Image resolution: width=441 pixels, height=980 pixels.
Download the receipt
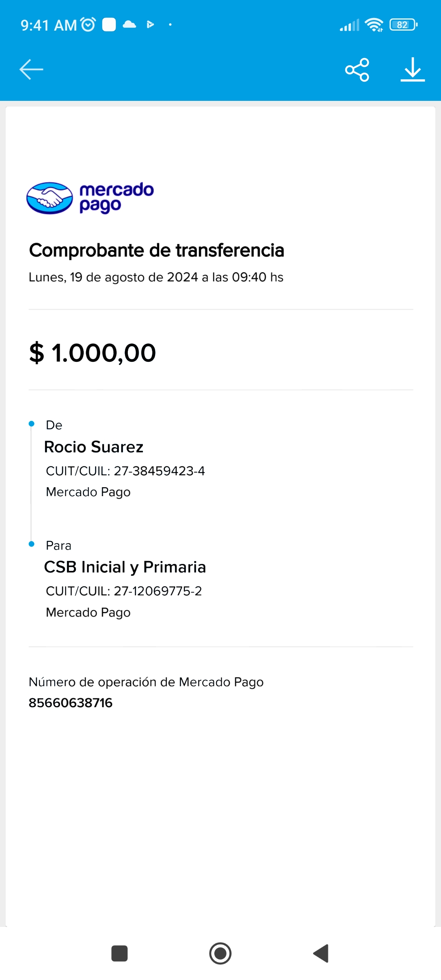pyautogui.click(x=412, y=70)
